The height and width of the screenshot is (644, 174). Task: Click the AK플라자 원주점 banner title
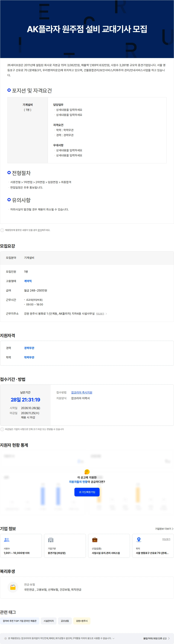coord(87,29)
